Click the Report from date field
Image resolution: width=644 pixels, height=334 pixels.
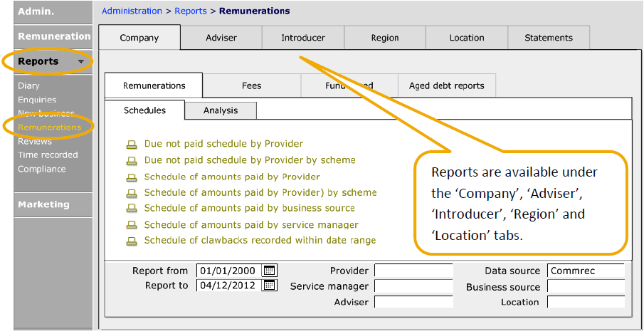pyautogui.click(x=229, y=271)
